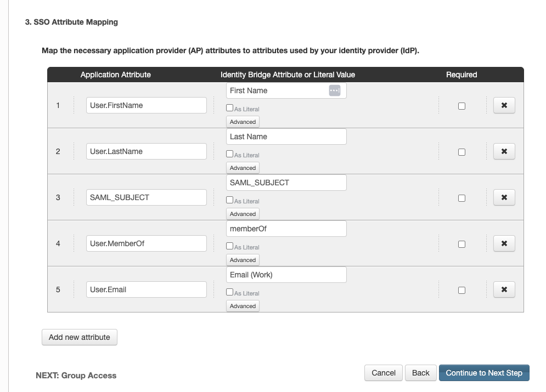
Task: Open Advanced options for User.FirstName
Action: point(243,122)
